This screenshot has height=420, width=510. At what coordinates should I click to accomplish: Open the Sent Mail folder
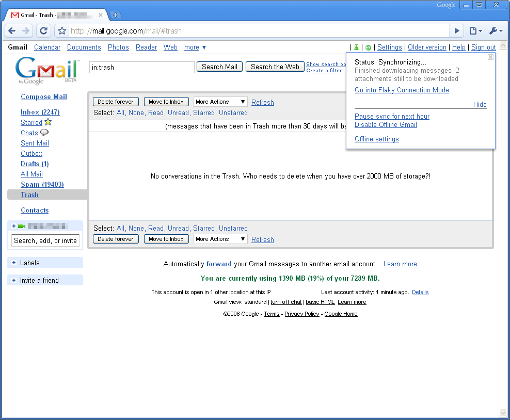pos(35,143)
